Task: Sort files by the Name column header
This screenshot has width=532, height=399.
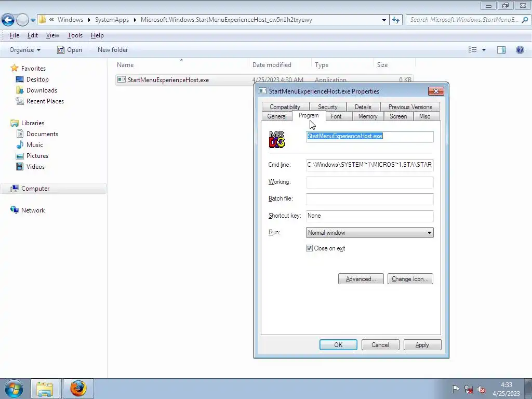Action: click(181, 65)
